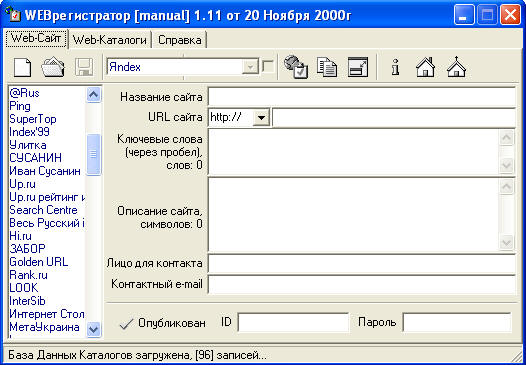Click keywords area scroll down arrow
Screen dimensions: 526x365
click(x=507, y=165)
